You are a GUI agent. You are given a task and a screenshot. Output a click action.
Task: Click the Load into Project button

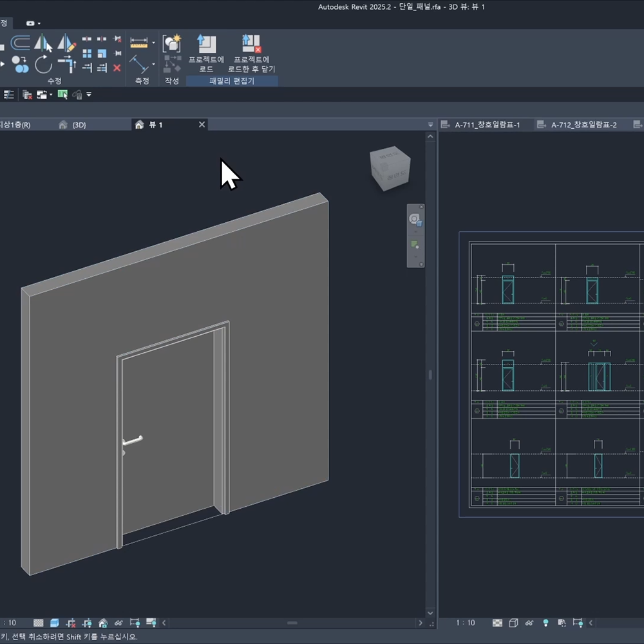tap(206, 53)
